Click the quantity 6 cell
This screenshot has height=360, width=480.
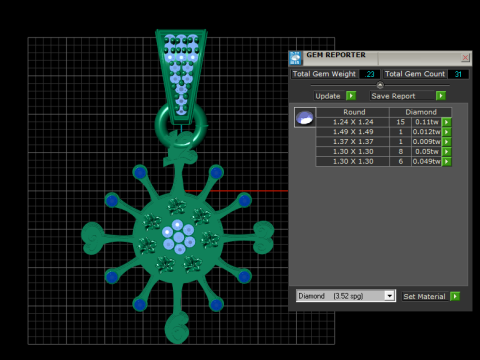point(401,162)
